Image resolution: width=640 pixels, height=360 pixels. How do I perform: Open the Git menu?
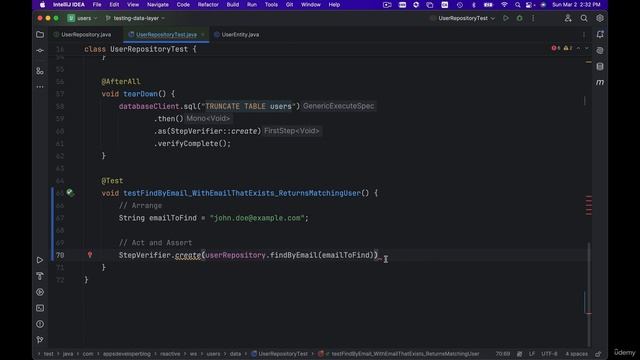[289, 5]
